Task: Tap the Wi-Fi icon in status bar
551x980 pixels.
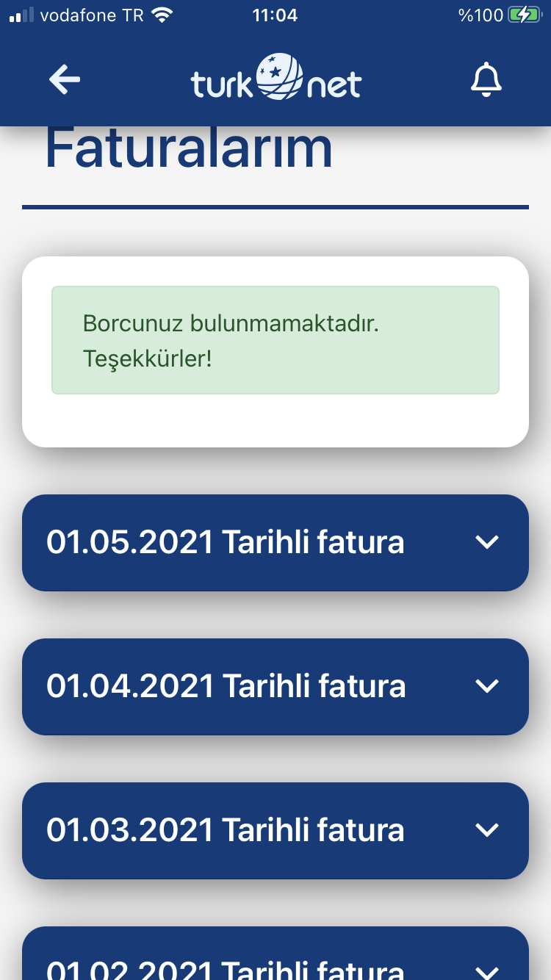Action: tap(161, 15)
